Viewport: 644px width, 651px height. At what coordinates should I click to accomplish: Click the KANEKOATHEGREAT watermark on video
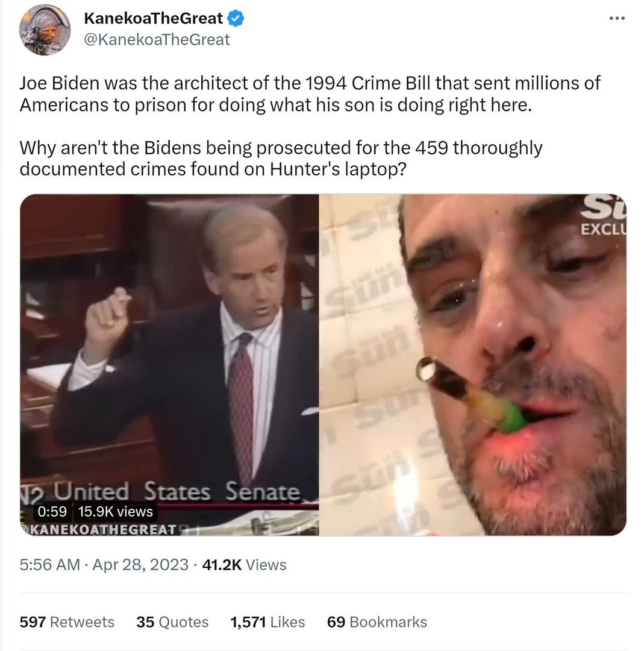pyautogui.click(x=99, y=529)
